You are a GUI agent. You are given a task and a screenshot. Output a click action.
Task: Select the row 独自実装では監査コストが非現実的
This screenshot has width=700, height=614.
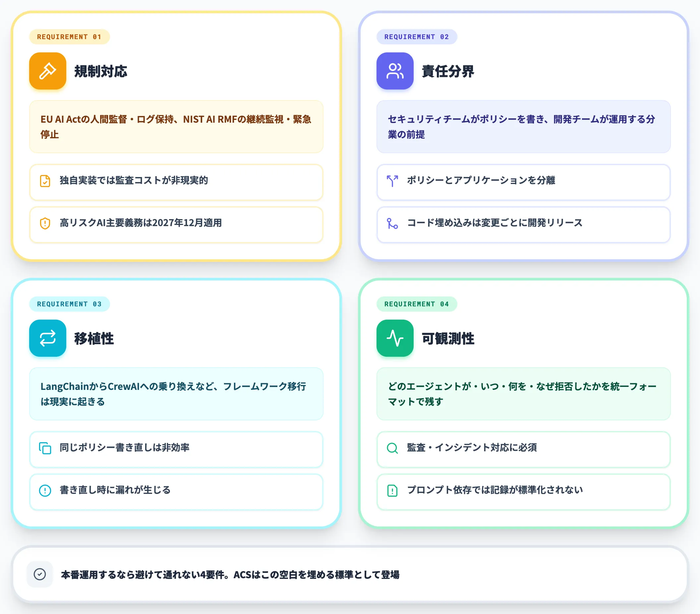coord(176,182)
